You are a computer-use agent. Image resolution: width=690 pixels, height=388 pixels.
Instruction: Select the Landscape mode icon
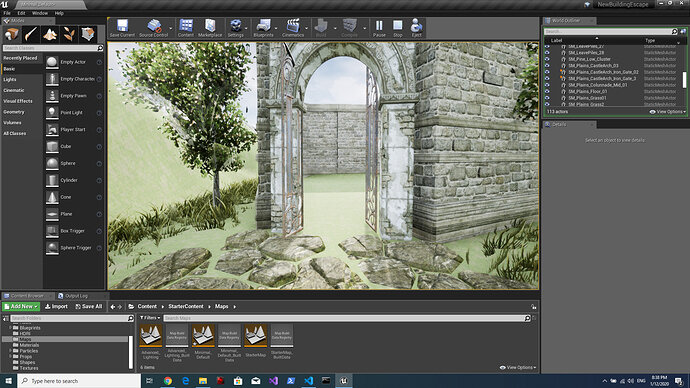pyautogui.click(x=50, y=34)
